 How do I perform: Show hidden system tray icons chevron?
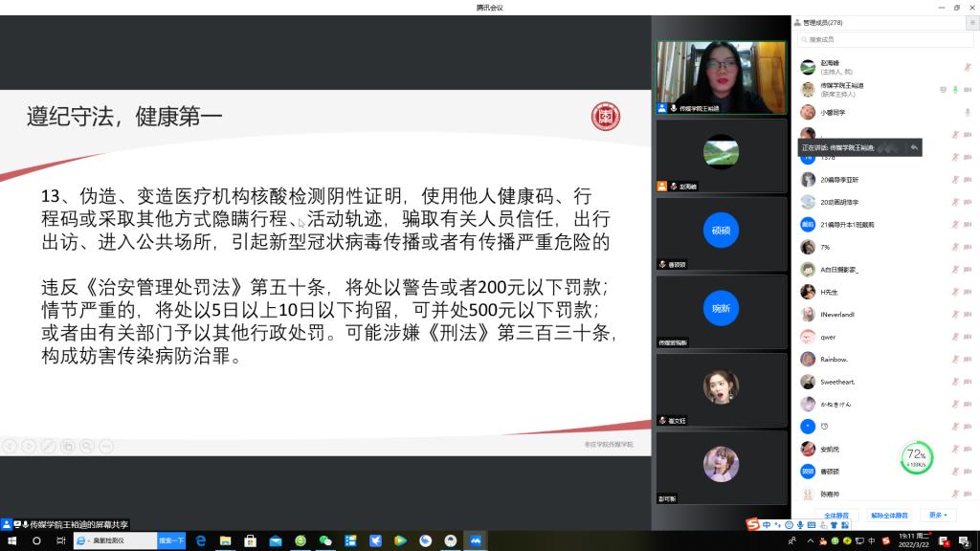(811, 541)
